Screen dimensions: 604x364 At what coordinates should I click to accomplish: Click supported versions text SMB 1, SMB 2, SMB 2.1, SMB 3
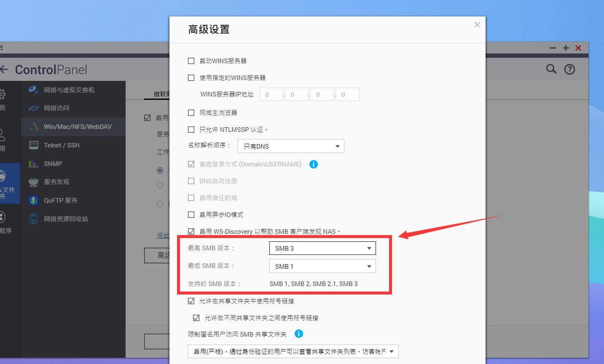click(x=314, y=284)
